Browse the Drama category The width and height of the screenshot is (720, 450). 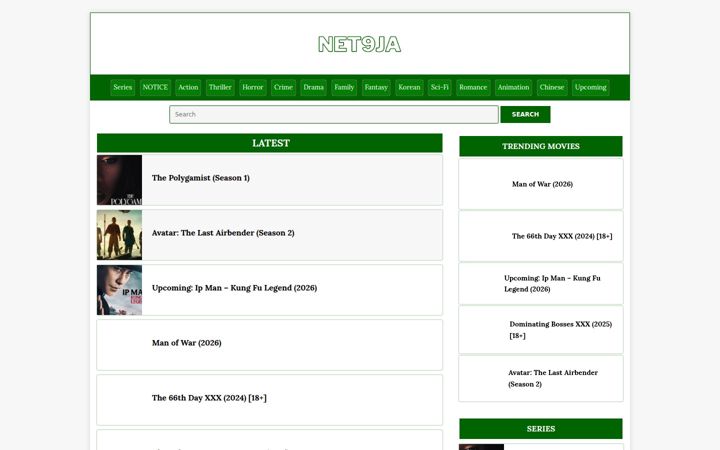pos(314,87)
